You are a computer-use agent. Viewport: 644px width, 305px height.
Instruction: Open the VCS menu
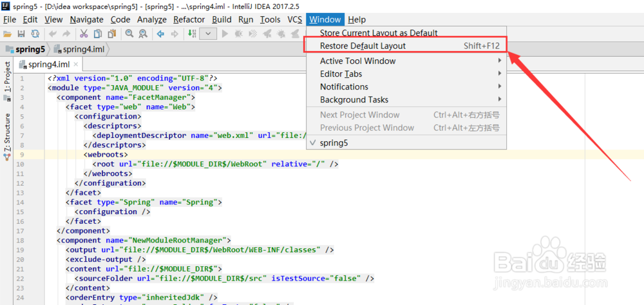point(294,19)
